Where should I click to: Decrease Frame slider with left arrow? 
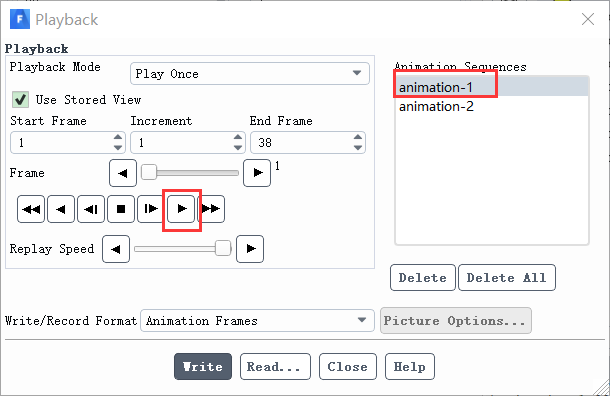[x=123, y=173]
